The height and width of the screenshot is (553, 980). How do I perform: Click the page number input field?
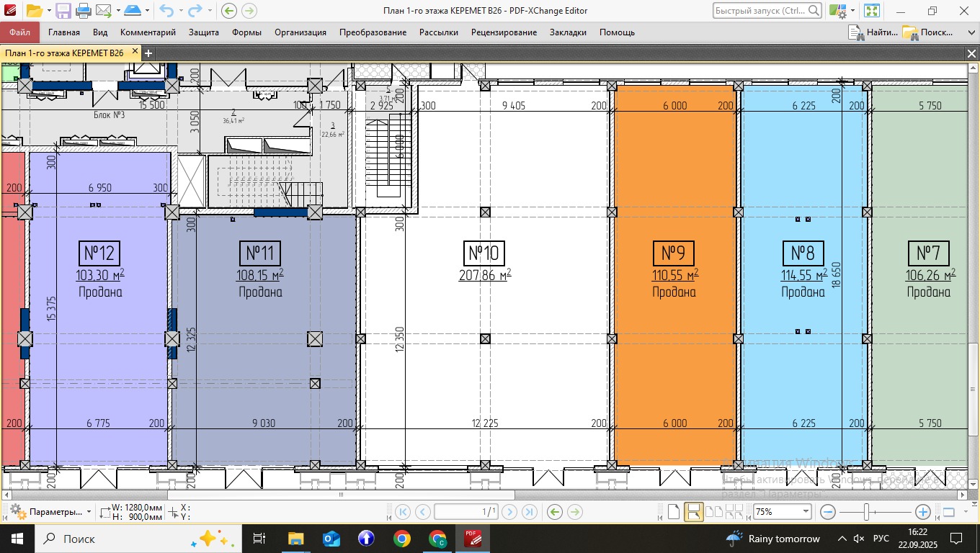click(466, 512)
